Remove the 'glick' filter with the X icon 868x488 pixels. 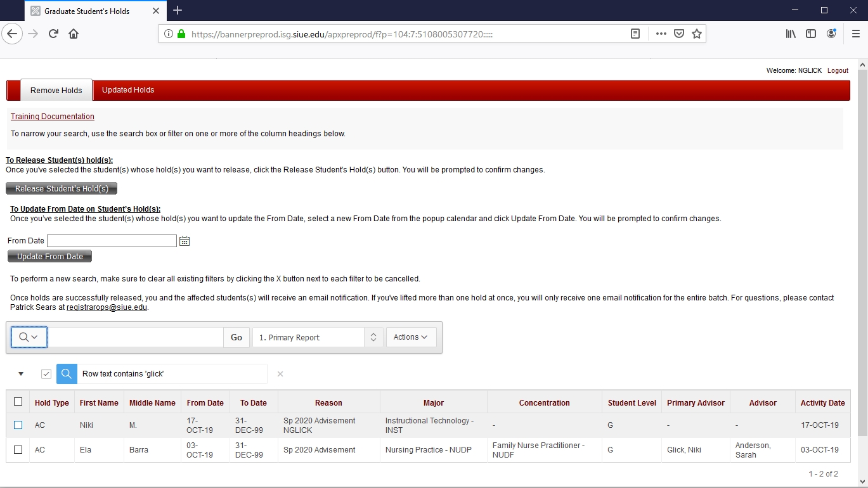pyautogui.click(x=280, y=374)
